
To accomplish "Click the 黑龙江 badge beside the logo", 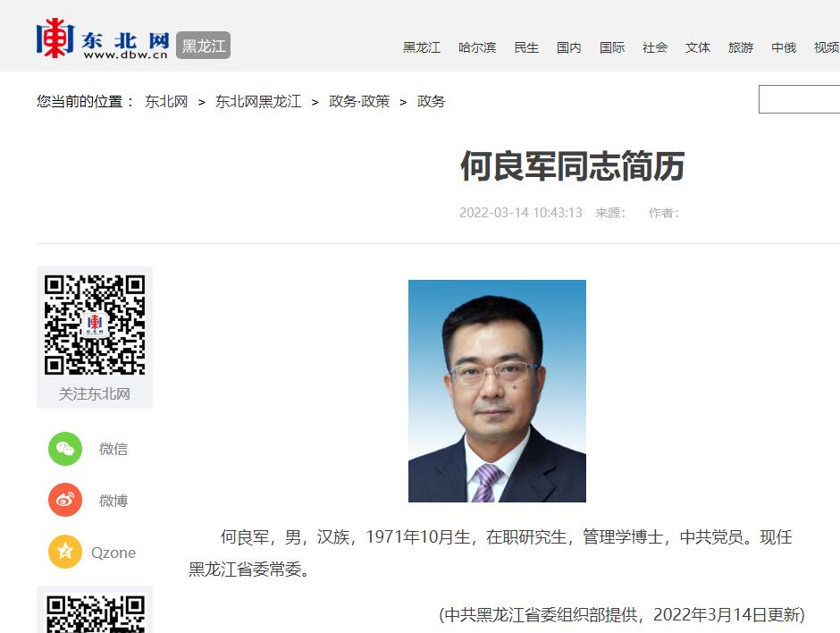I will [x=204, y=46].
